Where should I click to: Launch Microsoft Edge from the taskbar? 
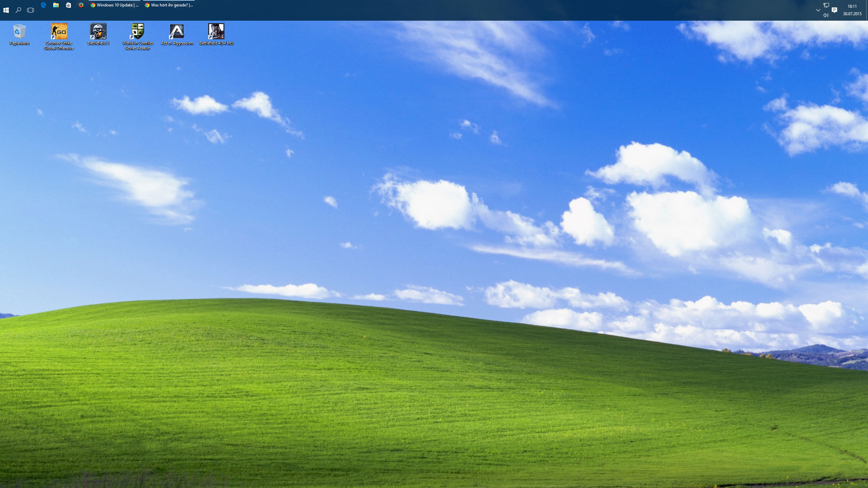coord(43,5)
